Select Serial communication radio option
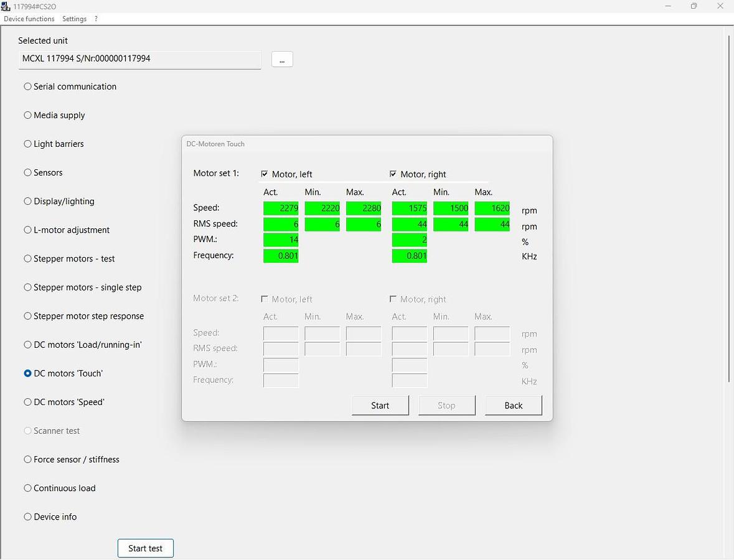This screenshot has height=560, width=734. (x=27, y=86)
